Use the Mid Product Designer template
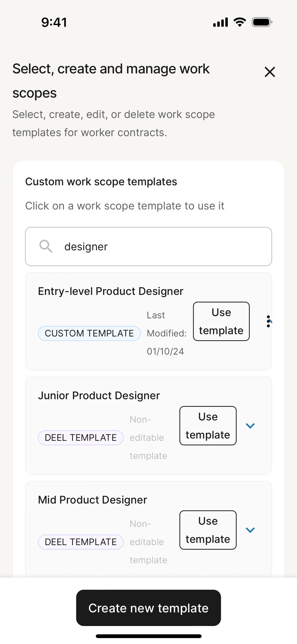This screenshot has width=297, height=644. click(208, 530)
